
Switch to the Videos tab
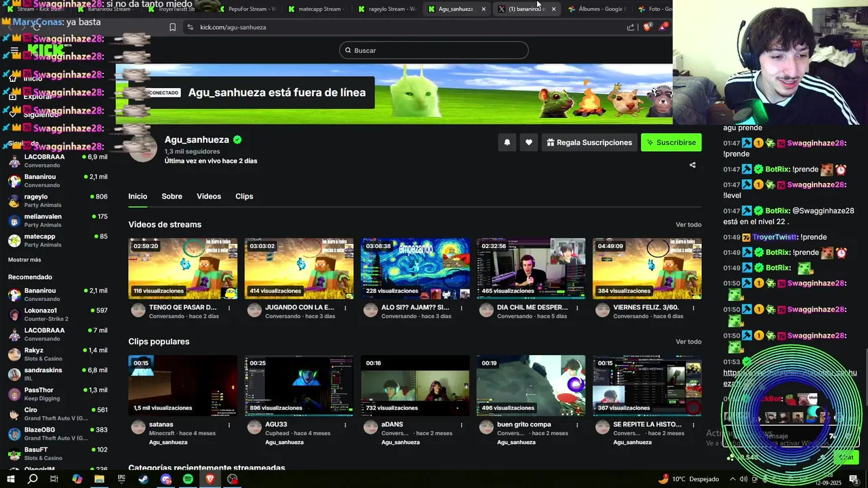[209, 197]
